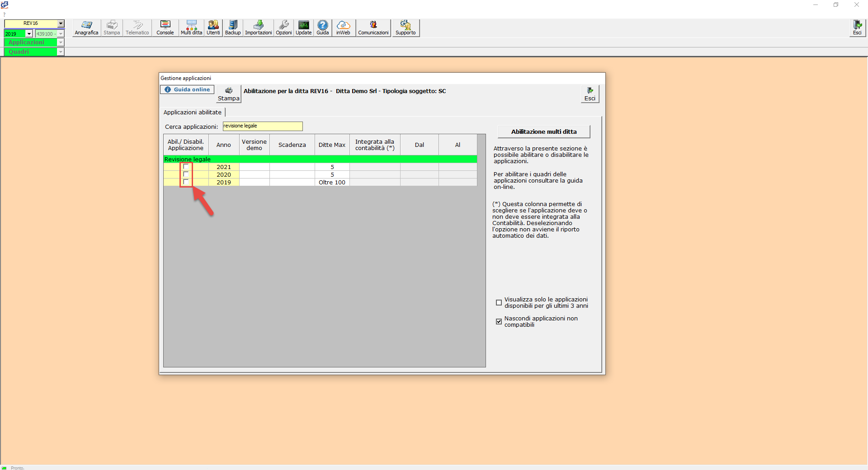Image resolution: width=868 pixels, height=470 pixels.
Task: Open the Importazioni toolbar icon
Action: pyautogui.click(x=259, y=28)
